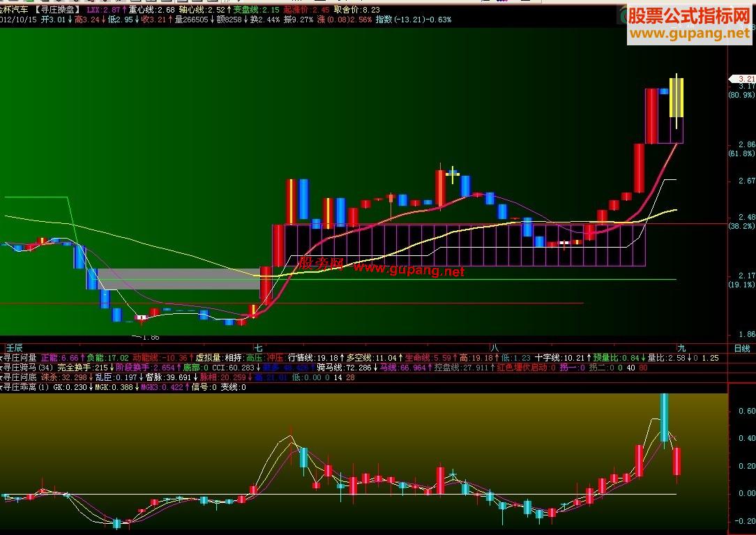
Task: Click the 额8258 turnover amount
Action: 229,20
